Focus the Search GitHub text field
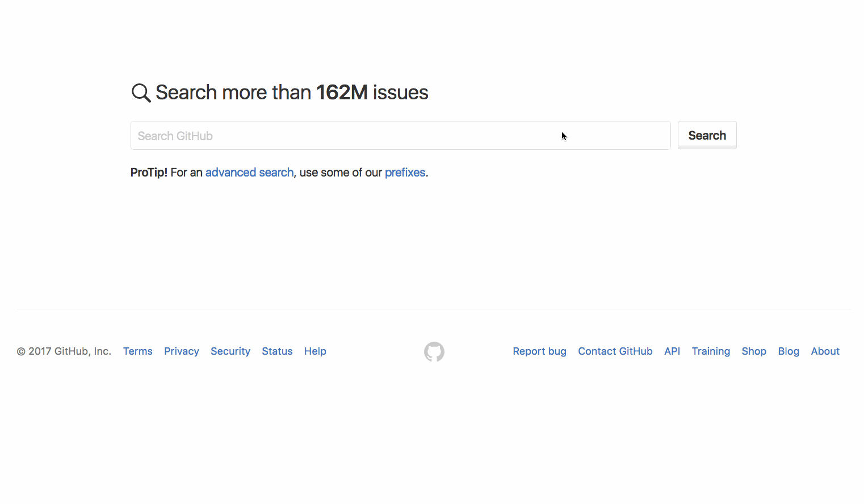 (x=400, y=136)
